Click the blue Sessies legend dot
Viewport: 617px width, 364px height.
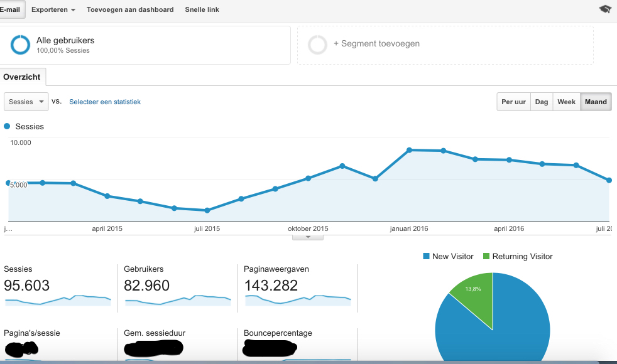[7, 126]
